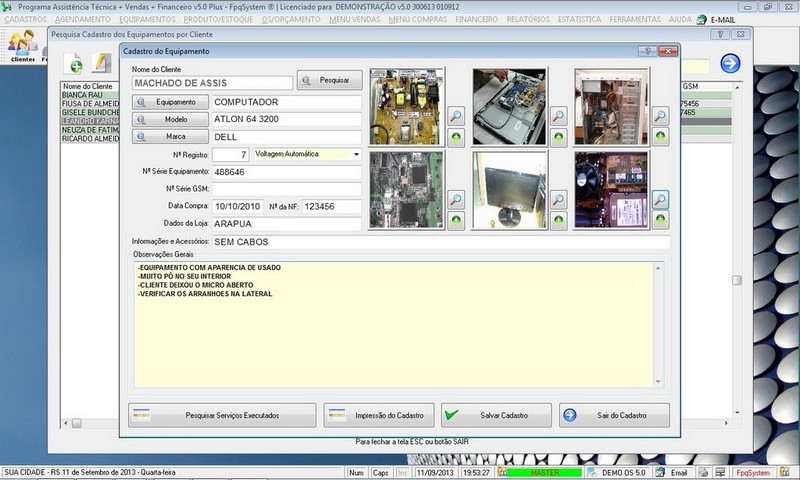Click the Marca lookup button

170,137
